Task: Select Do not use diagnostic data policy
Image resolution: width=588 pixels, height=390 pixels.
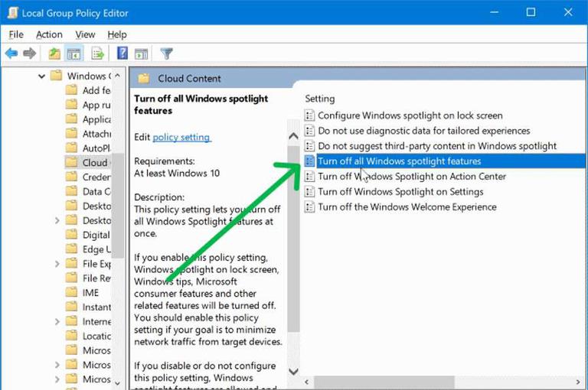Action: pyautogui.click(x=424, y=131)
